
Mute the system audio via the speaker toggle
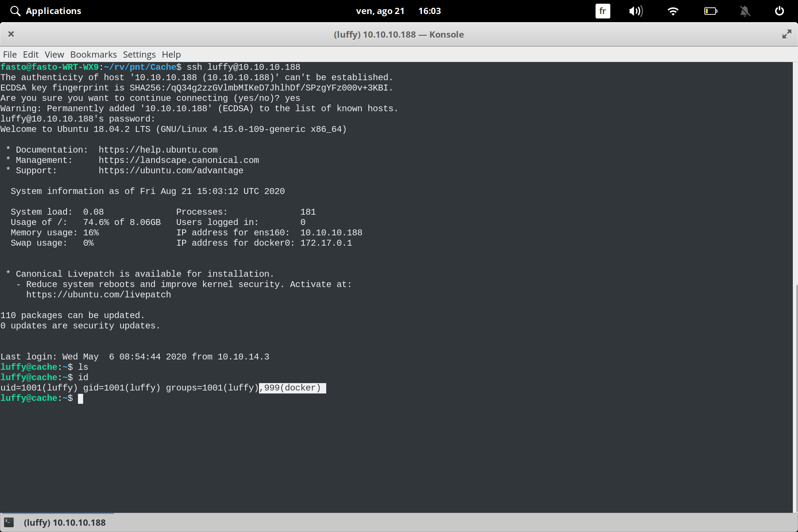[x=636, y=11]
